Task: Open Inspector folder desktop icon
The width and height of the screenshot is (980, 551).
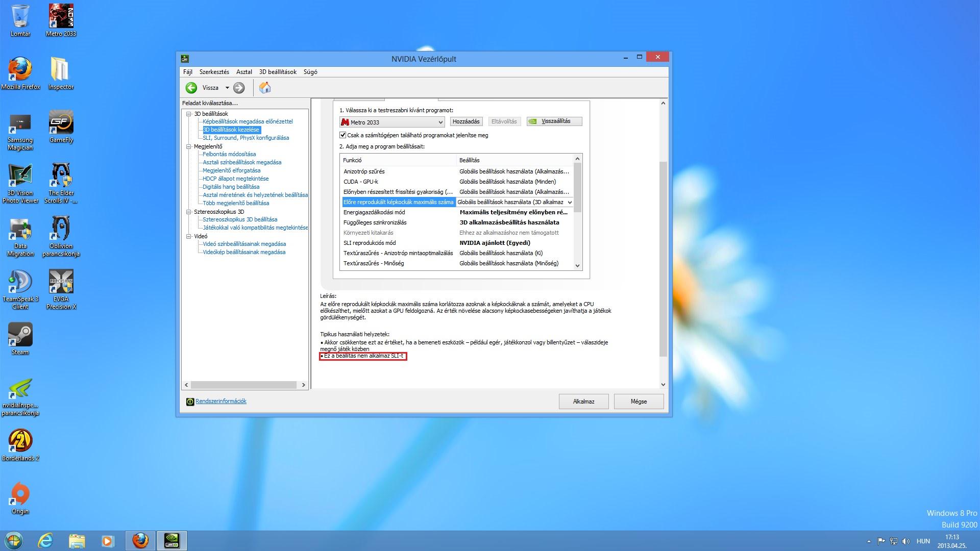Action: [61, 73]
